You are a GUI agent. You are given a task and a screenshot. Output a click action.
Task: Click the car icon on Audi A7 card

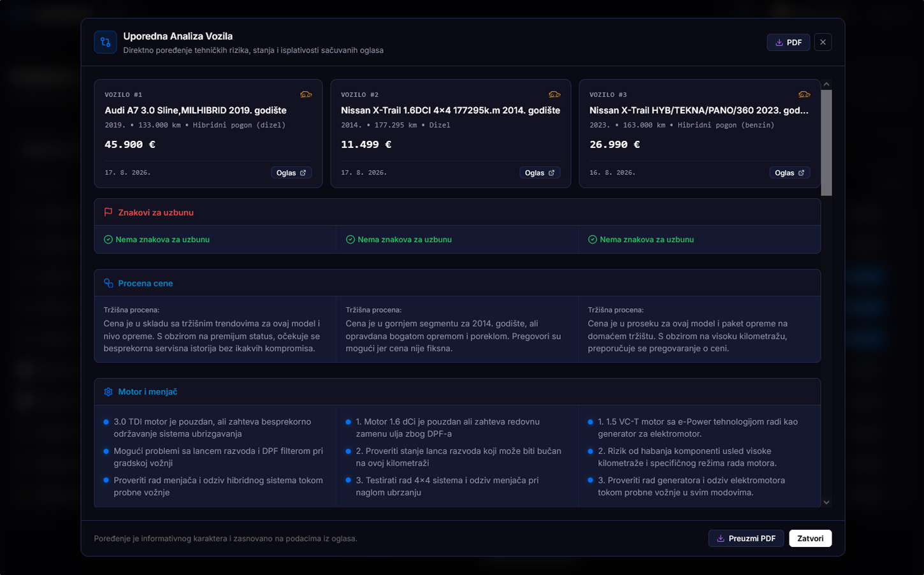pyautogui.click(x=306, y=94)
